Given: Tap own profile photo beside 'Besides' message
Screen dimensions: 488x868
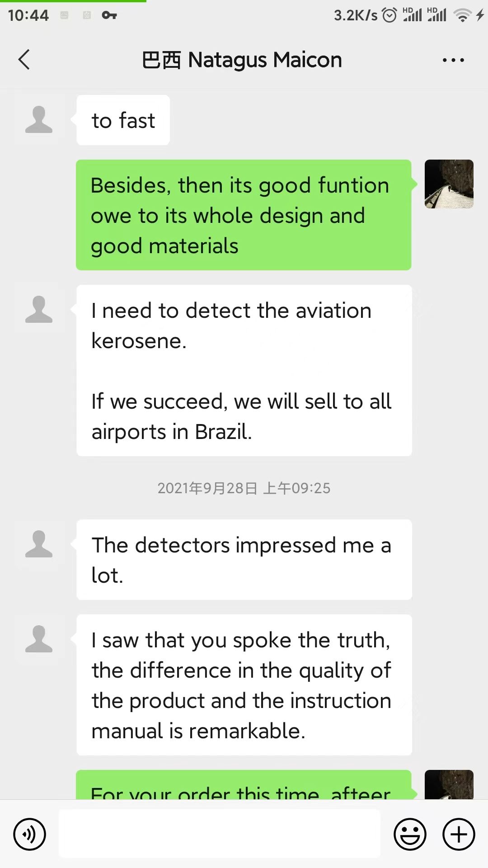Looking at the screenshot, I should pos(449,184).
